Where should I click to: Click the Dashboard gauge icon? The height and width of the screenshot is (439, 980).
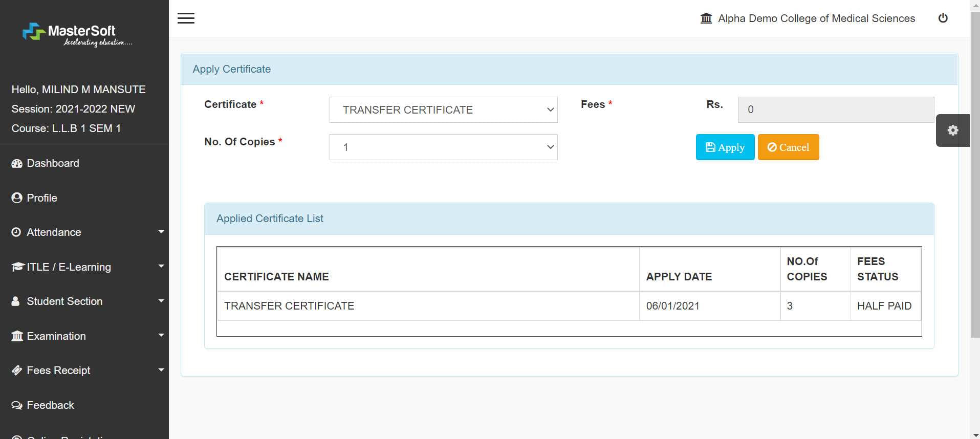tap(17, 164)
